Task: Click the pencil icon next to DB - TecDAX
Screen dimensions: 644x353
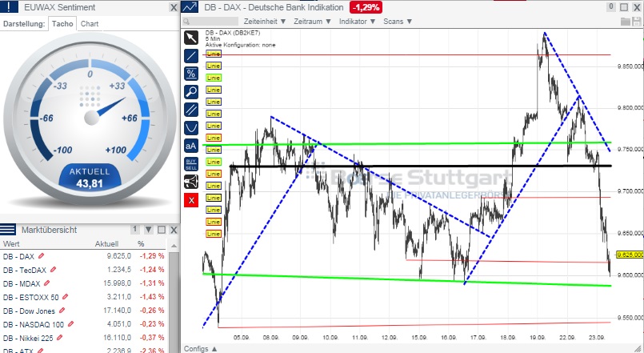Action: (x=53, y=270)
